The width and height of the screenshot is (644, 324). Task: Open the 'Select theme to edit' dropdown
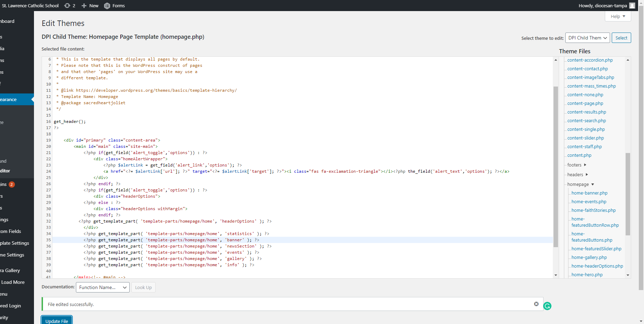588,38
